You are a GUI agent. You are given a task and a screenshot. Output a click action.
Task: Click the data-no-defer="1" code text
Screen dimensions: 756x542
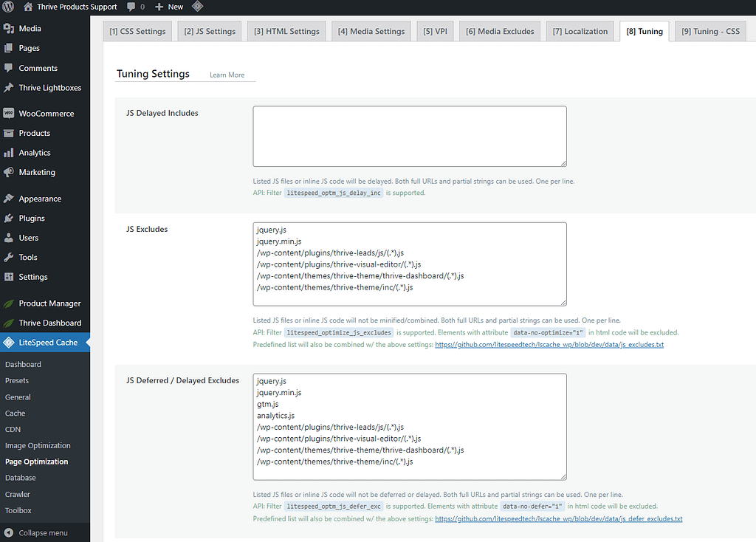coord(532,507)
